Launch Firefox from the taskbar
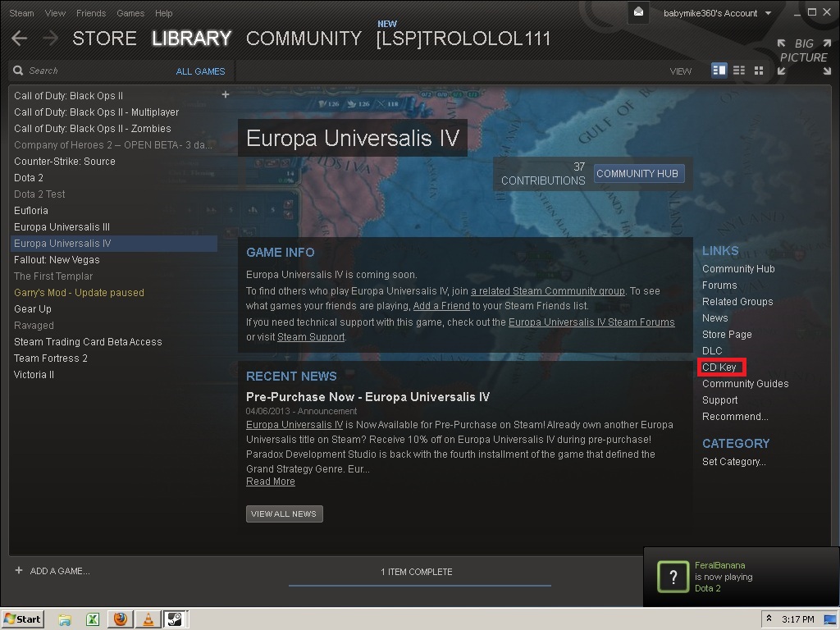The width and height of the screenshot is (840, 630). tap(121, 619)
